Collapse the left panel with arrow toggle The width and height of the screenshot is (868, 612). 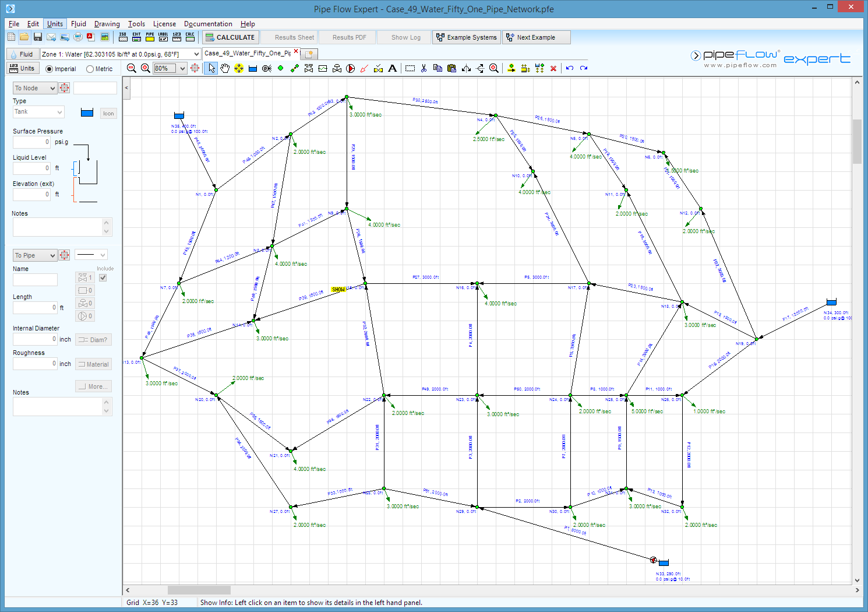126,88
